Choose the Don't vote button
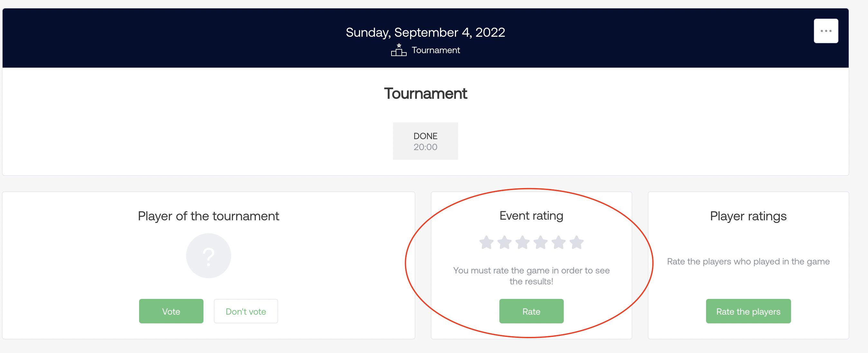This screenshot has height=353, width=868. click(x=246, y=311)
